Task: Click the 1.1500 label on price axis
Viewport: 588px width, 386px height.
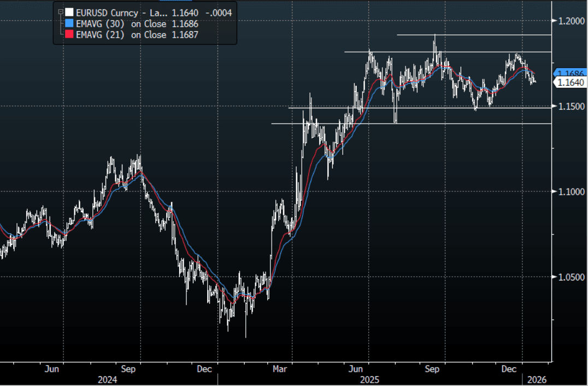Action: tap(572, 106)
